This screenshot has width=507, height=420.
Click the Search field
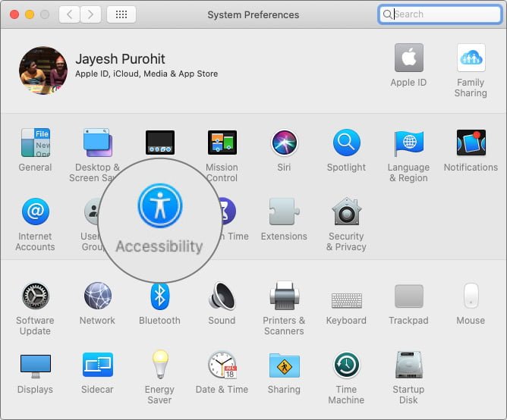pyautogui.click(x=439, y=14)
